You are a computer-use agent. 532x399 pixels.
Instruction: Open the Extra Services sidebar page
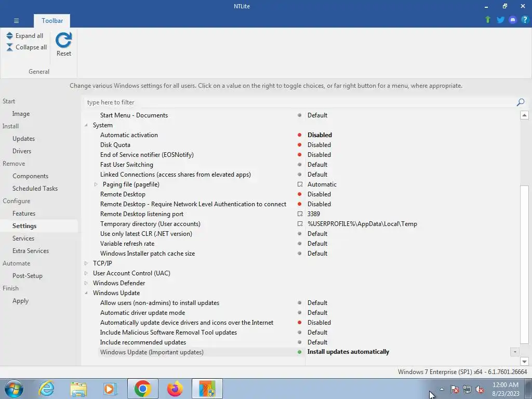click(x=31, y=251)
